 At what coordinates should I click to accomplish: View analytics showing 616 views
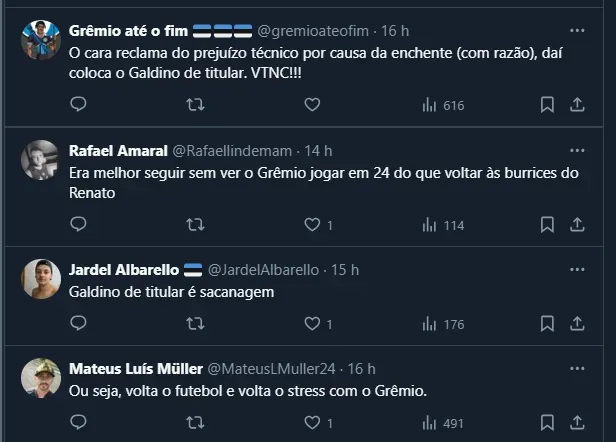(443, 105)
